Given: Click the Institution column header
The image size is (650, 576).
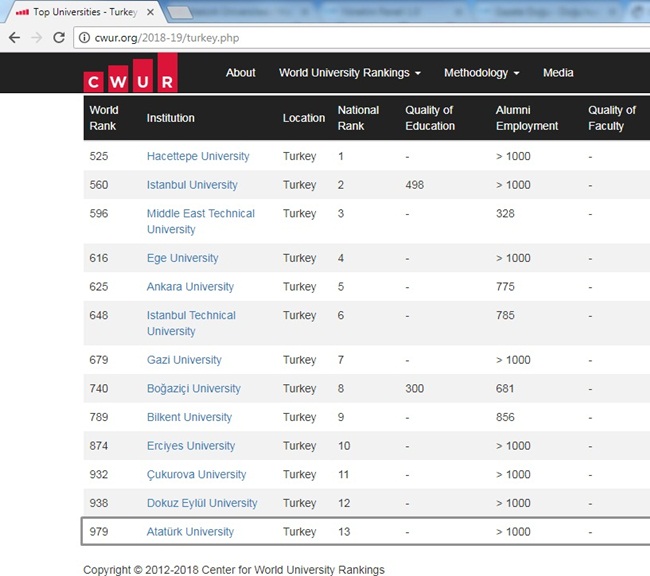Looking at the screenshot, I should (170, 118).
